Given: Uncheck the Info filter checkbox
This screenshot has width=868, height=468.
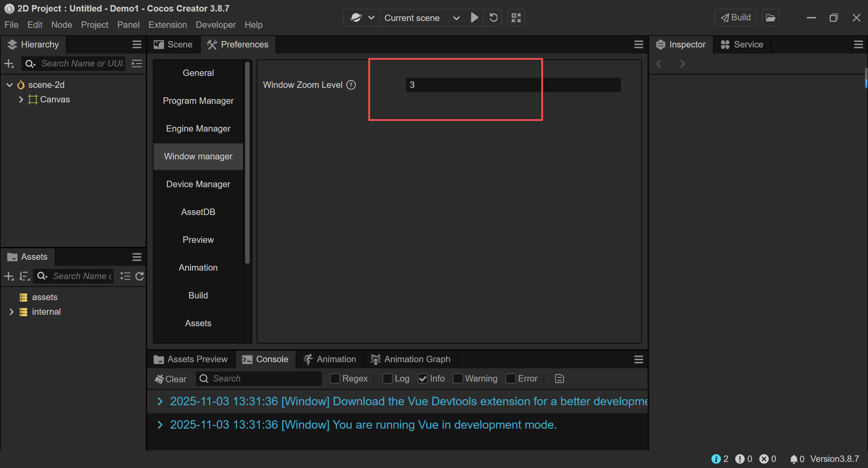Looking at the screenshot, I should (422, 378).
